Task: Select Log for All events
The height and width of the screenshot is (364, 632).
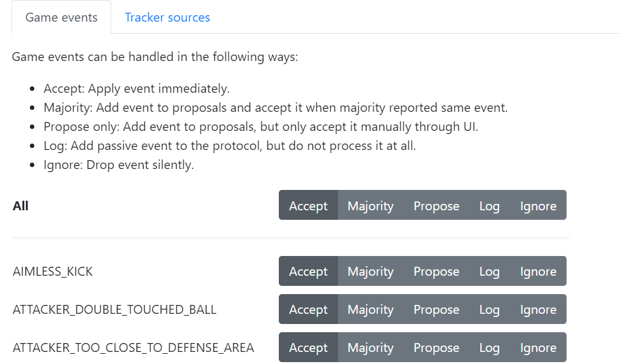Action: (x=489, y=206)
